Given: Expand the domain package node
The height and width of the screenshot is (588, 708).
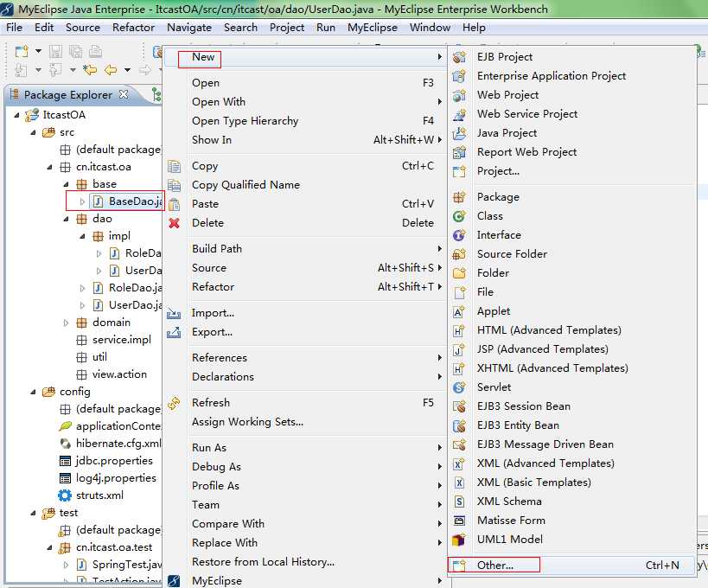Looking at the screenshot, I should click(x=67, y=323).
